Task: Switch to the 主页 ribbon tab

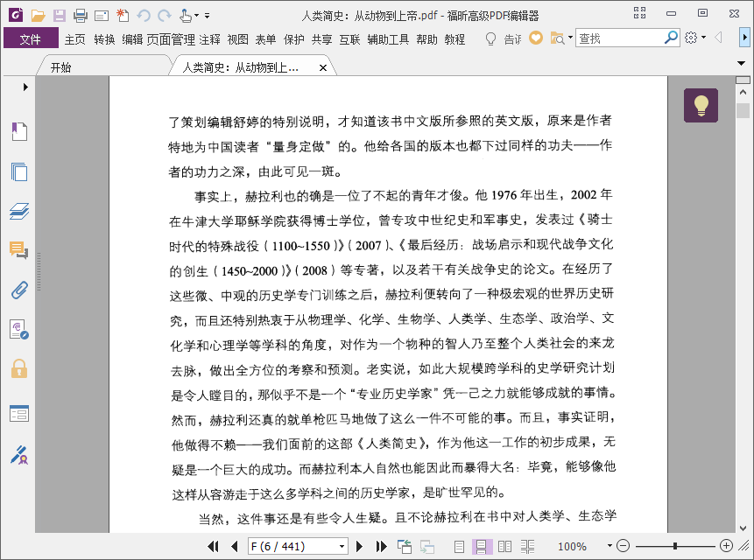Action: [75, 38]
